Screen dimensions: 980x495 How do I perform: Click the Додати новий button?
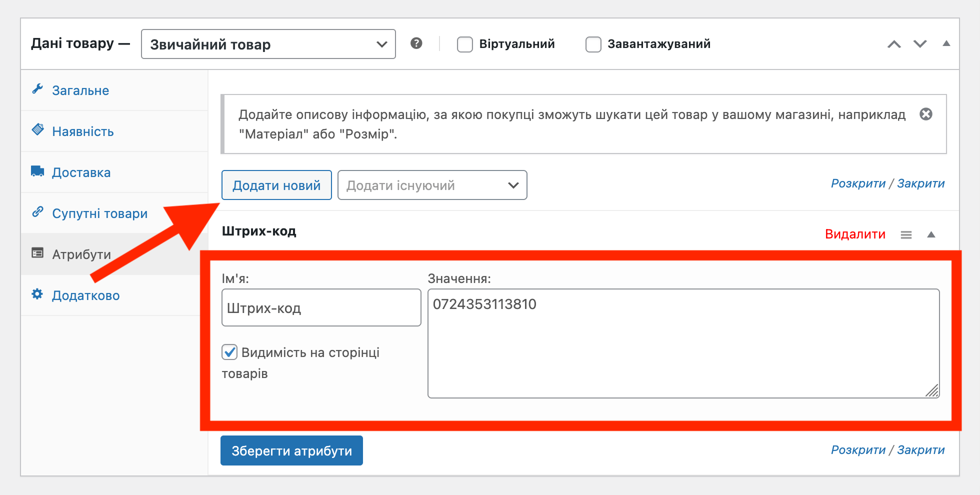(x=276, y=185)
